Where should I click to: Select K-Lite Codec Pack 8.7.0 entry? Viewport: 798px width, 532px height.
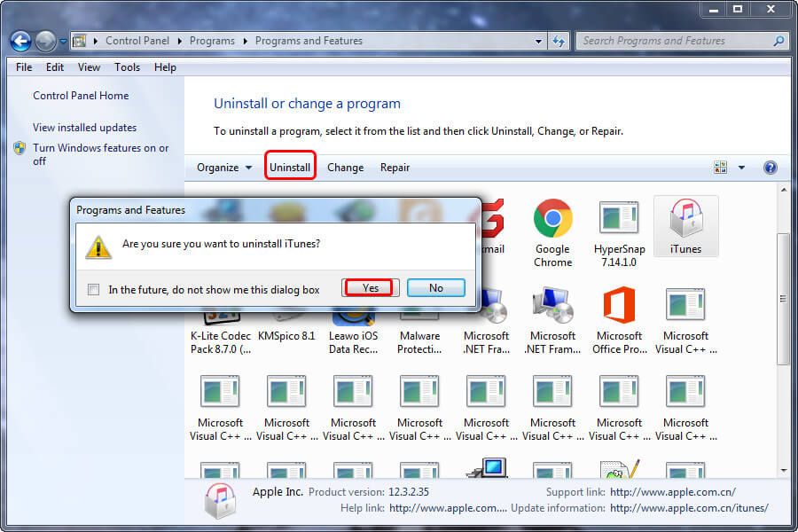tap(221, 342)
